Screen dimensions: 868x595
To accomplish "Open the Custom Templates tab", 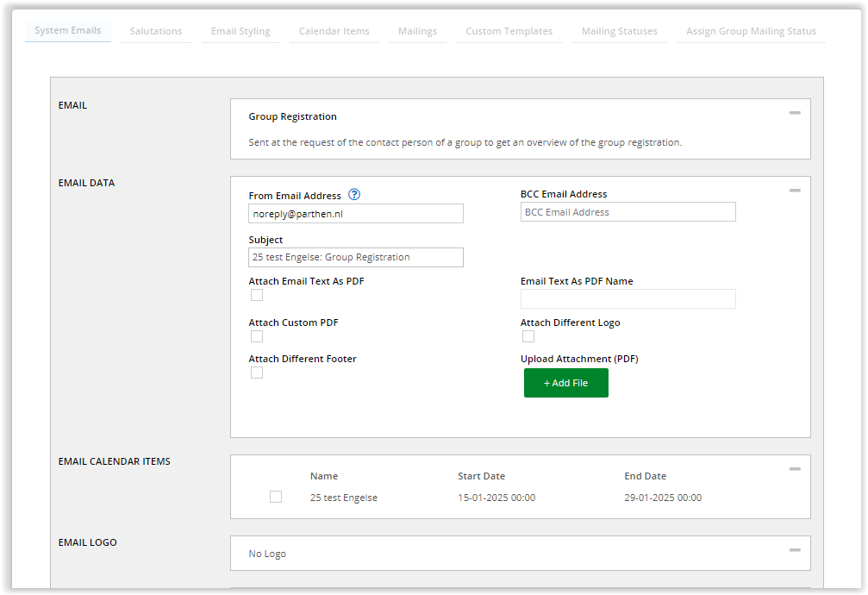I will [x=509, y=31].
